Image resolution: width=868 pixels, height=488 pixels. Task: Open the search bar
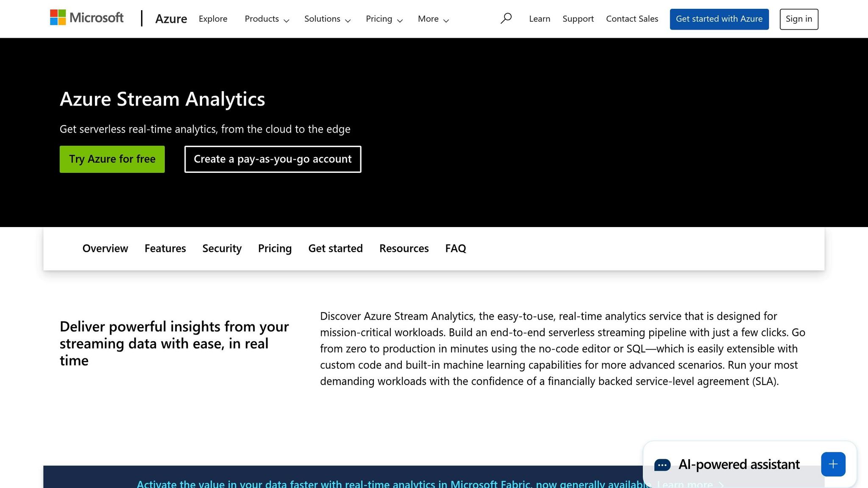coord(506,18)
